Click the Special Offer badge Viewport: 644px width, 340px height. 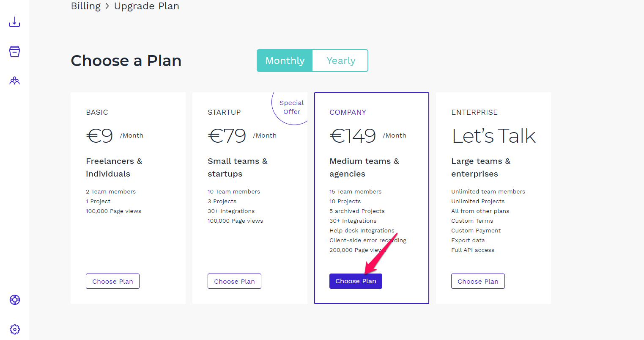click(291, 108)
